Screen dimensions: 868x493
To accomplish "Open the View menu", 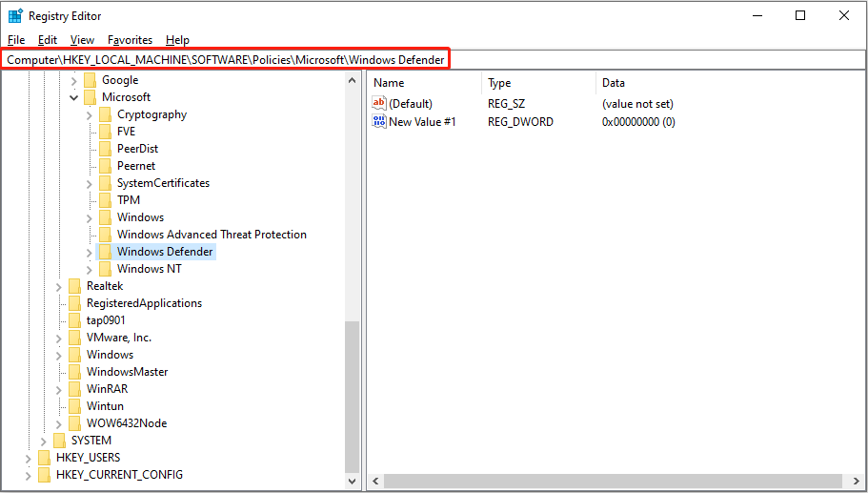I will click(x=82, y=40).
